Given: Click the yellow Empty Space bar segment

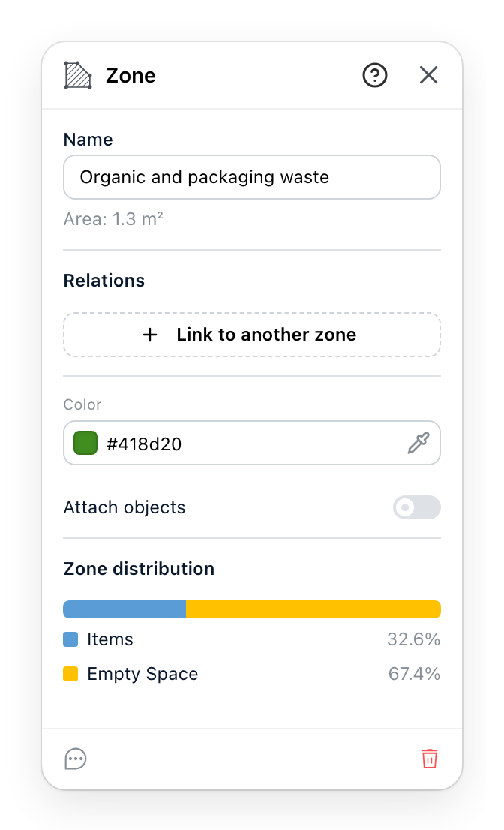Looking at the screenshot, I should 313,609.
